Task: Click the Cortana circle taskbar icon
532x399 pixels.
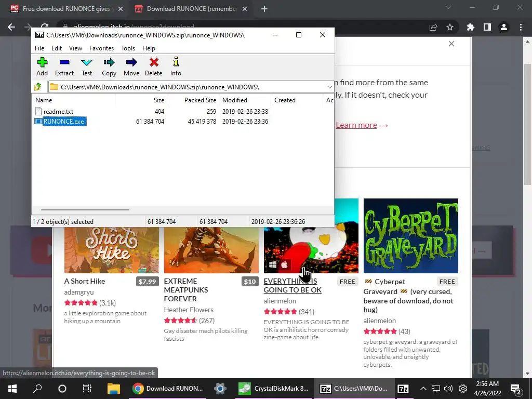Action: 62,389
